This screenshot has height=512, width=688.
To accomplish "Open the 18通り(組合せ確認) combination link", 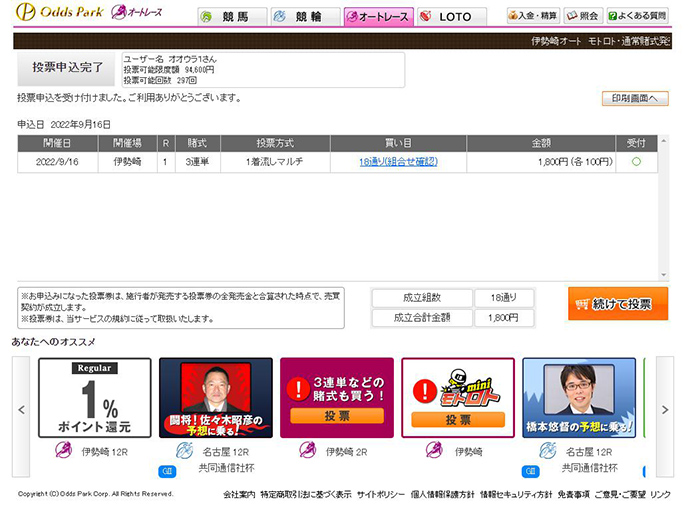I will 398,161.
